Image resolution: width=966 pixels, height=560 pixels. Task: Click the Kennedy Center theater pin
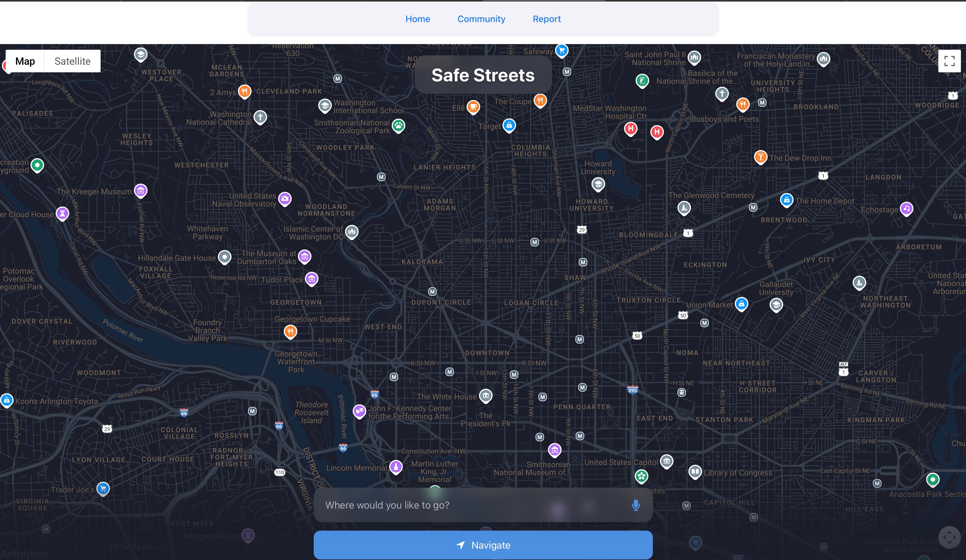[359, 411]
